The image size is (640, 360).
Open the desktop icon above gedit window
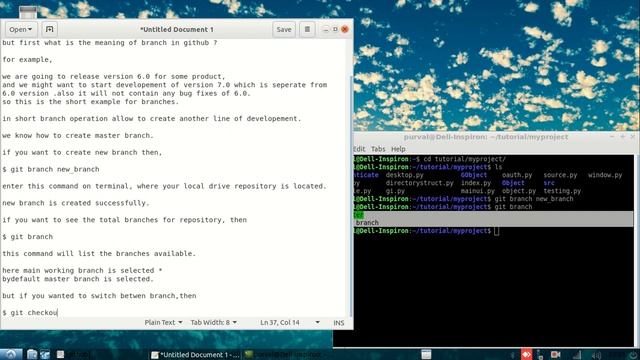pos(28,12)
